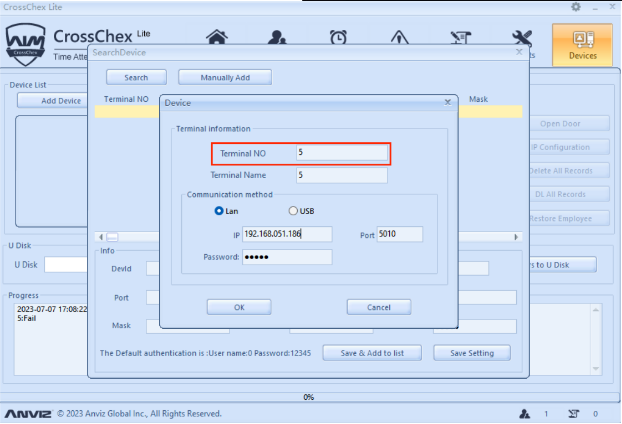The image size is (622, 424).
Task: Open the alarm clock attendance icon
Action: (x=338, y=37)
